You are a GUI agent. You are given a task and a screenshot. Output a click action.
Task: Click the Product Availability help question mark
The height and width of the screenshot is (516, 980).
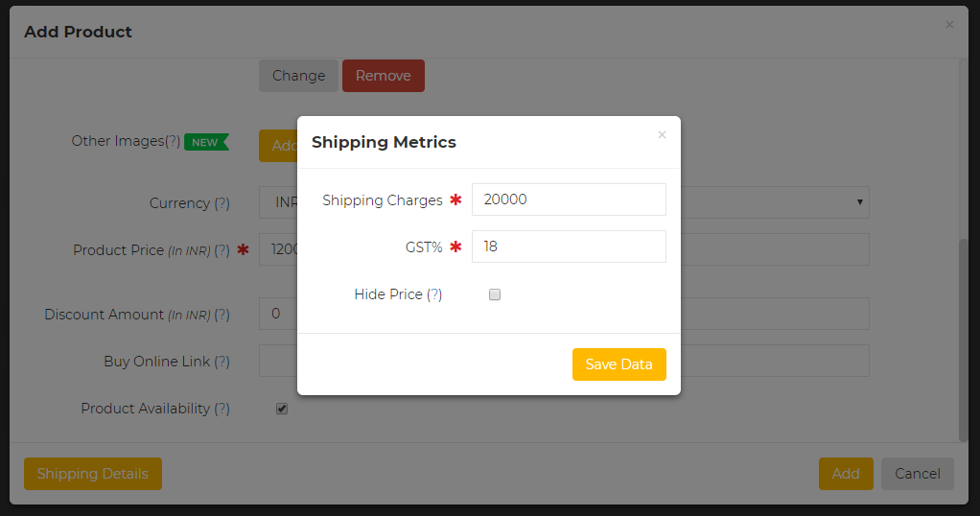point(222,409)
